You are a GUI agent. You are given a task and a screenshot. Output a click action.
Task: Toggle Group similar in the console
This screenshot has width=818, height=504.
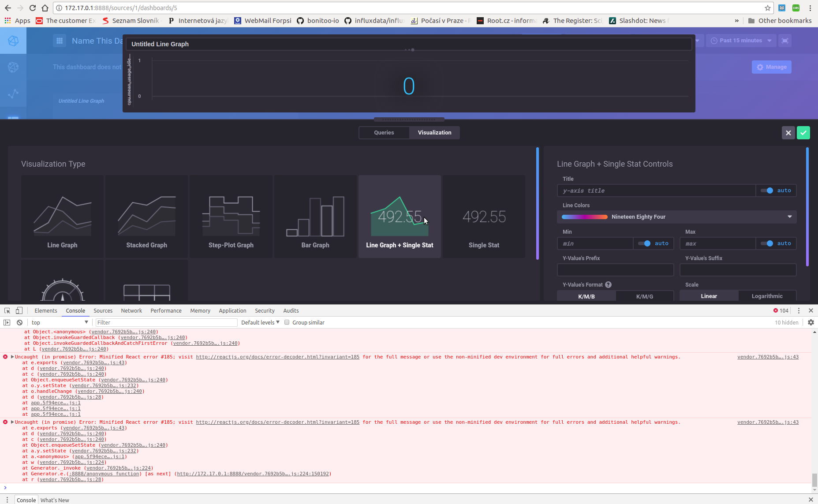(x=287, y=322)
